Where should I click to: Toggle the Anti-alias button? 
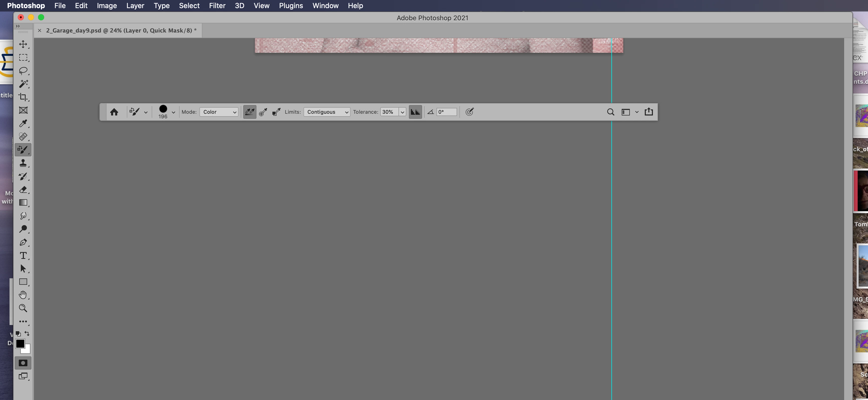click(415, 112)
